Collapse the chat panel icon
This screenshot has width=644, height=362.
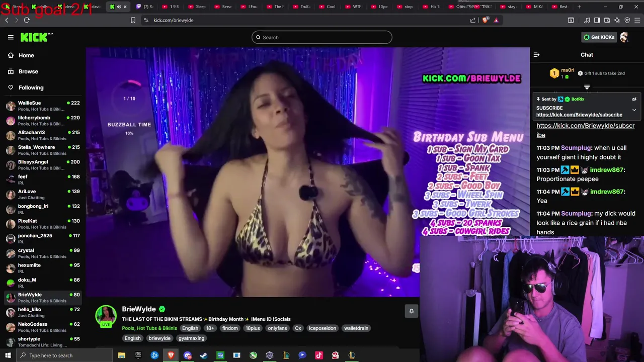click(x=536, y=55)
